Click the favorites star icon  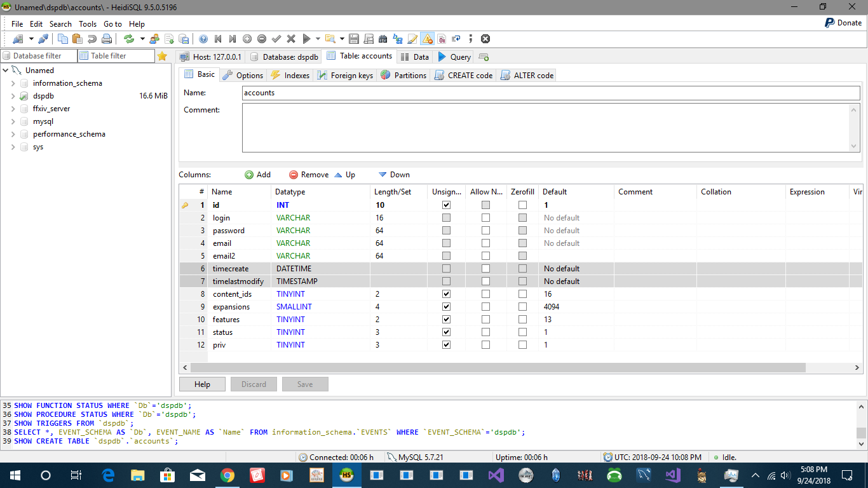162,56
